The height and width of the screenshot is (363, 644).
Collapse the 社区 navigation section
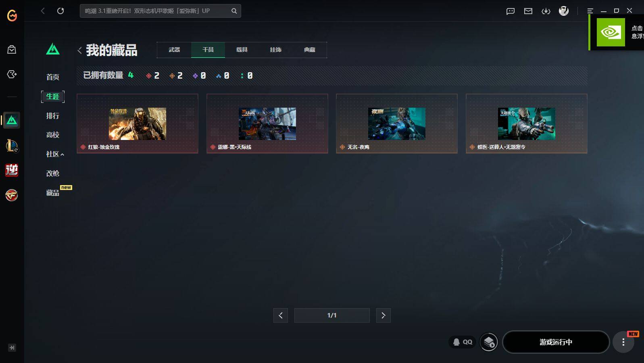[55, 154]
